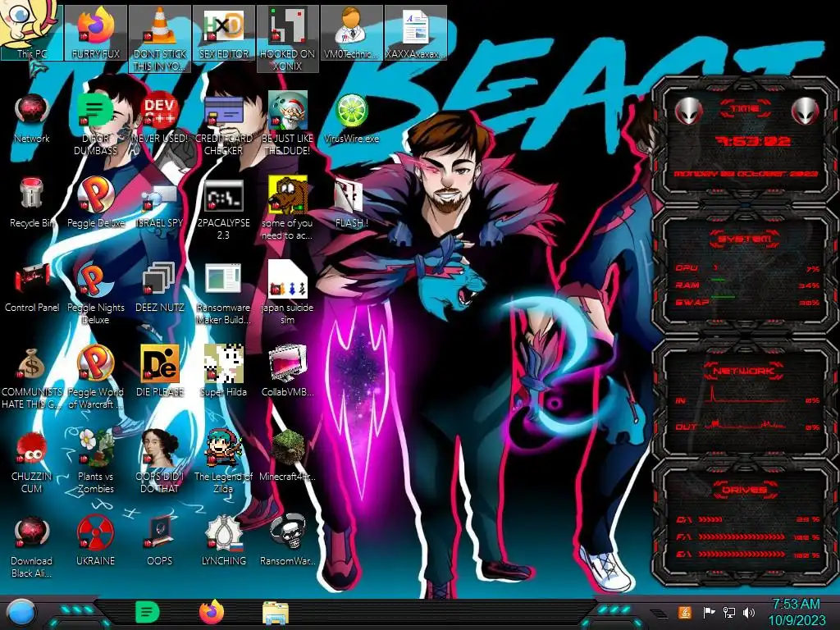Open the OOPS shortcut
Screen dimensions: 840x630
pyautogui.click(x=160, y=541)
